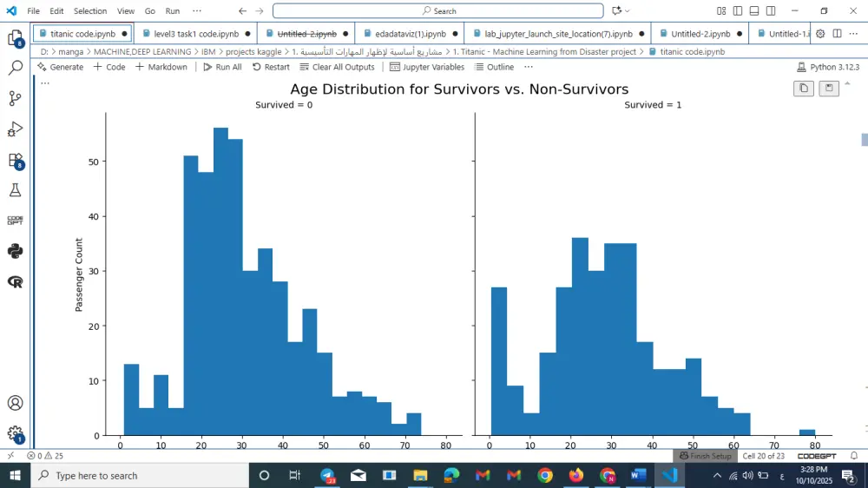Open the Python extension view
The width and height of the screenshot is (868, 488).
click(15, 251)
